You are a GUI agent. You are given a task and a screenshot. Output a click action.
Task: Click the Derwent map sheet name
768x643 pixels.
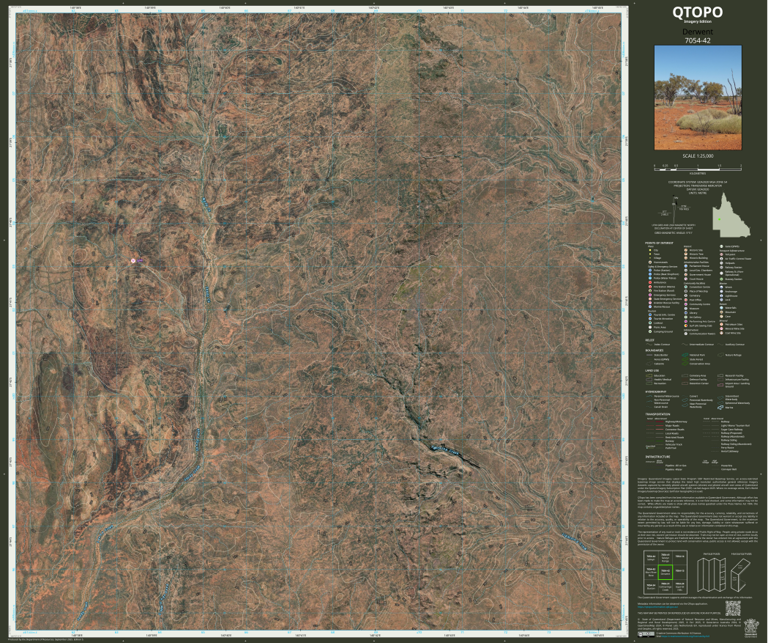(696, 32)
